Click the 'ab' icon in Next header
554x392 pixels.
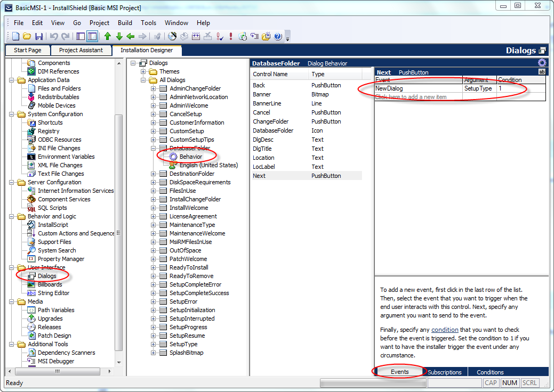(x=542, y=72)
